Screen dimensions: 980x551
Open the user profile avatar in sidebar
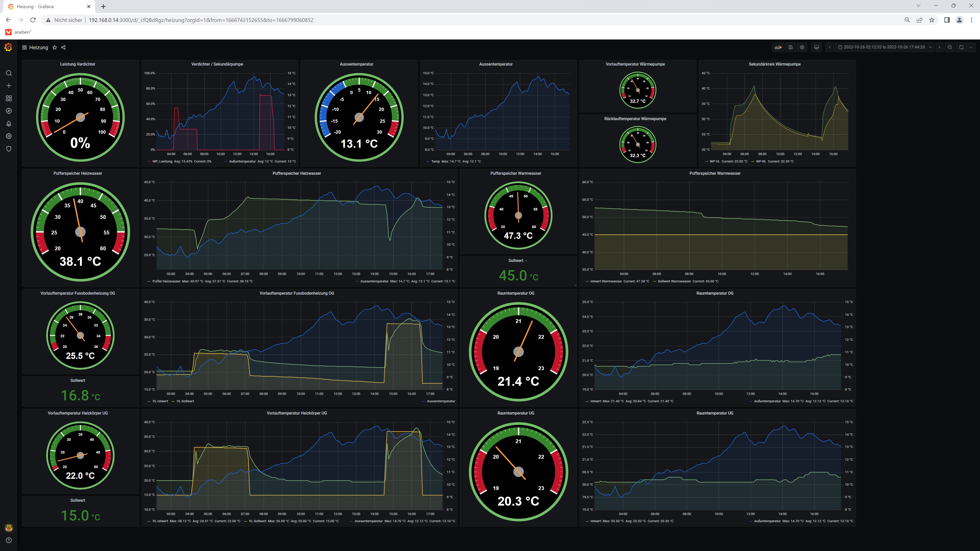(x=9, y=528)
